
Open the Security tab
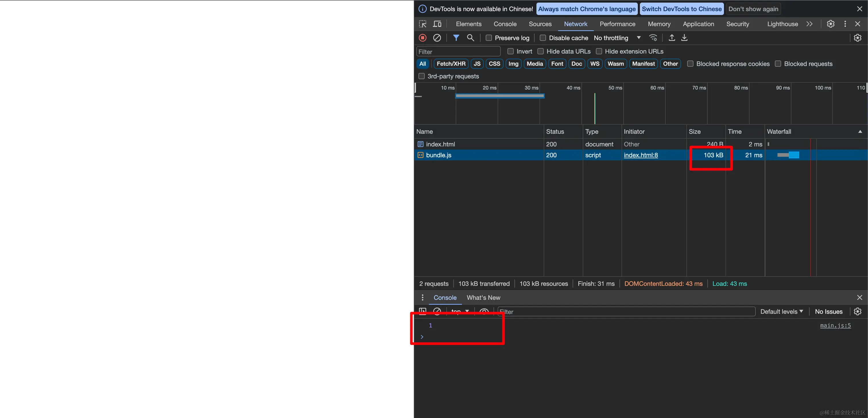(x=738, y=24)
